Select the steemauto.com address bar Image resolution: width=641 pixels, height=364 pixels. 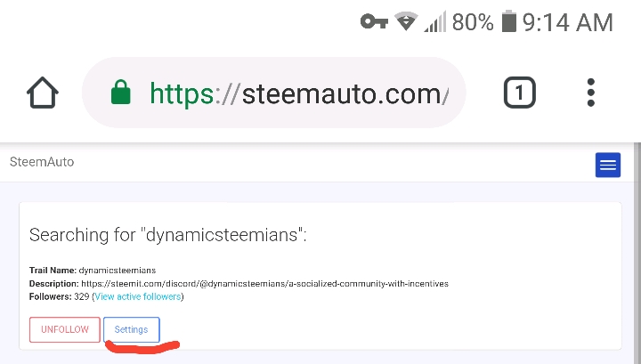click(274, 93)
